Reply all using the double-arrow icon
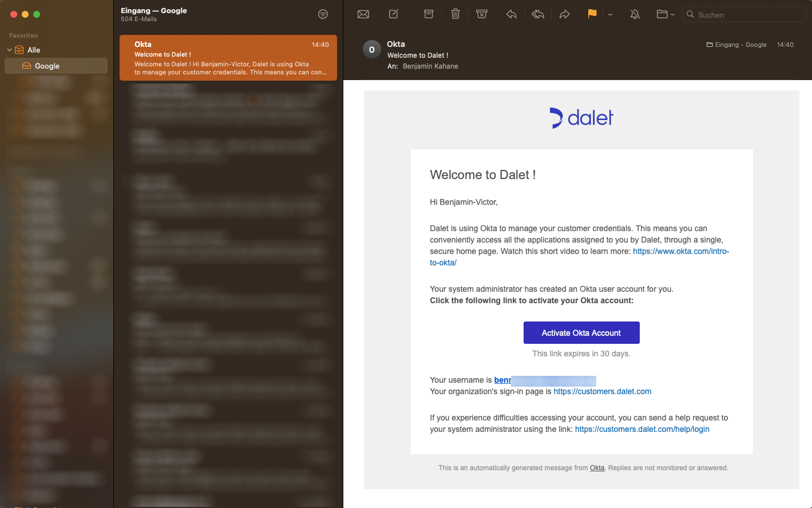The image size is (812, 508). pyautogui.click(x=538, y=14)
